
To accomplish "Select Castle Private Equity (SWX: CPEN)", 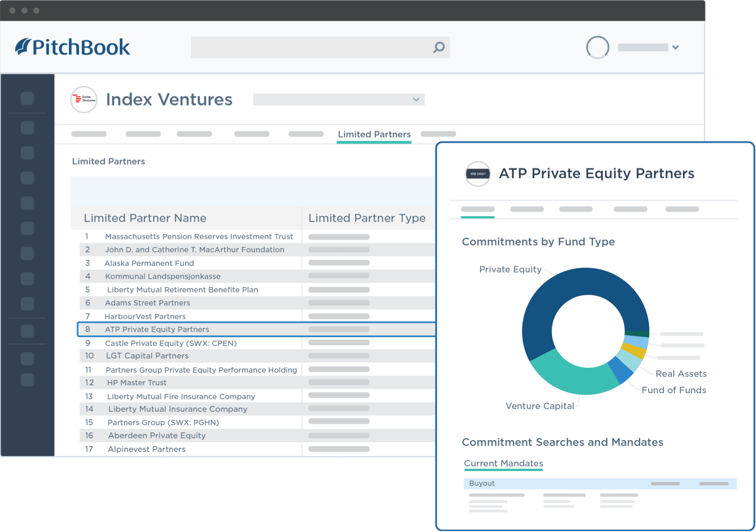I will tap(171, 343).
